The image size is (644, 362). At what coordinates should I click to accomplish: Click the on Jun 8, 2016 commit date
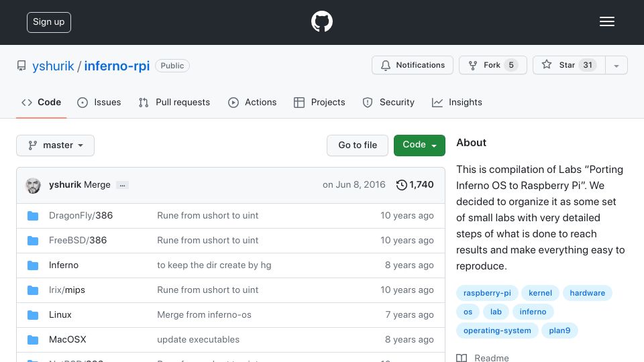[354, 185]
